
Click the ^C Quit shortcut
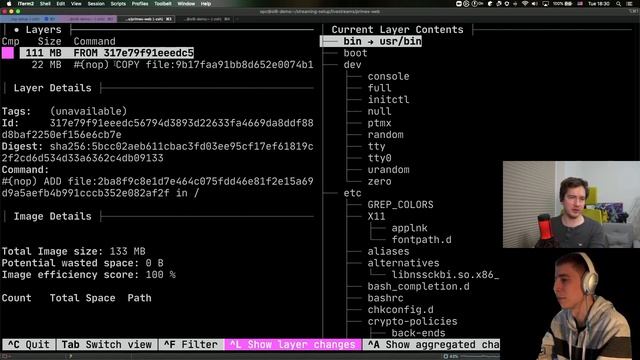coord(29,345)
